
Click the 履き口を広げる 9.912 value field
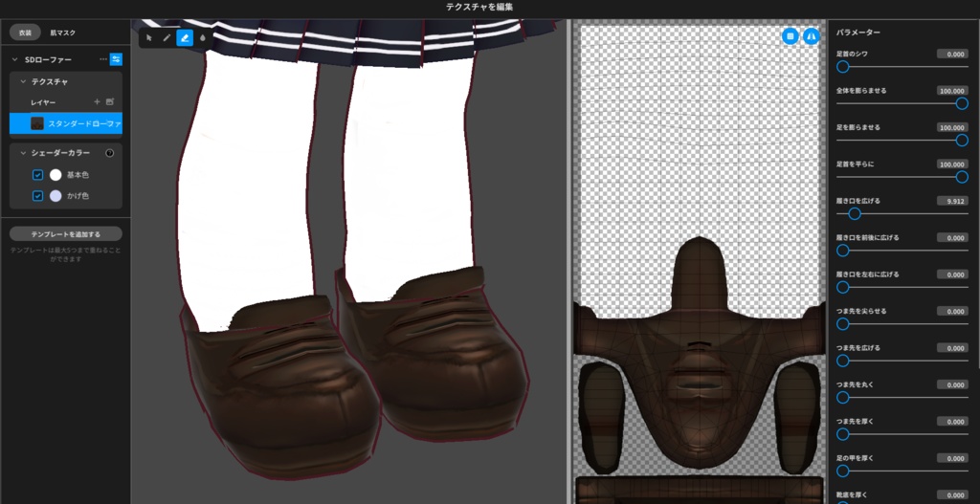[952, 201]
